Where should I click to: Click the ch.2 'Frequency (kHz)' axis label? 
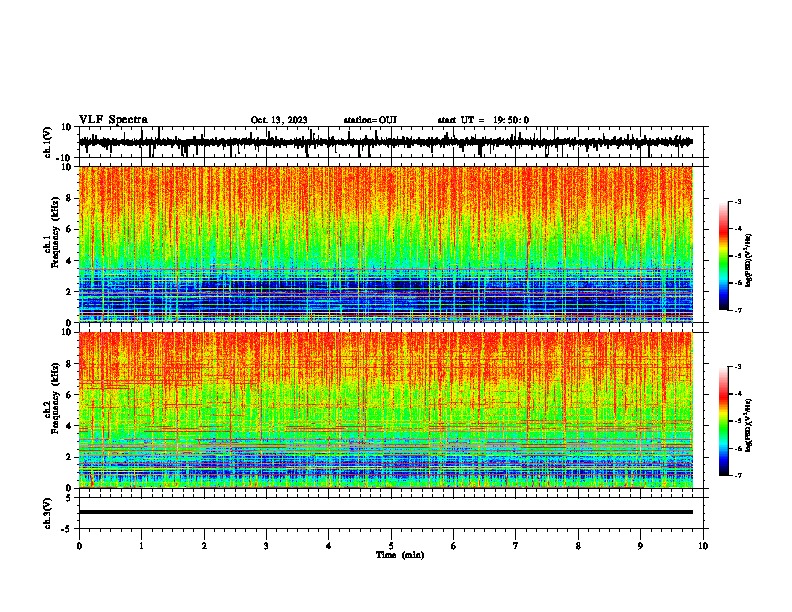pyautogui.click(x=55, y=398)
